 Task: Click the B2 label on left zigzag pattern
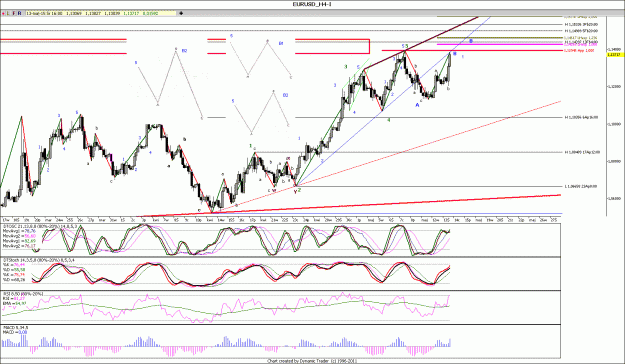pos(185,51)
